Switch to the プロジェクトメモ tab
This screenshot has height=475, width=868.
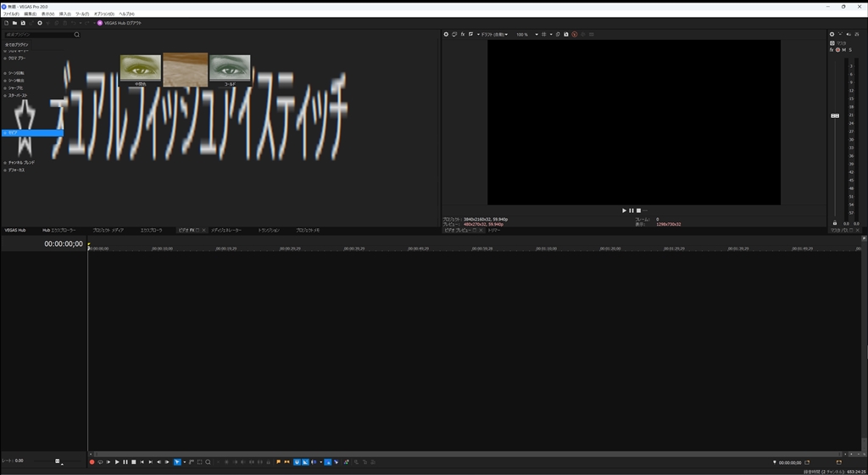307,231
